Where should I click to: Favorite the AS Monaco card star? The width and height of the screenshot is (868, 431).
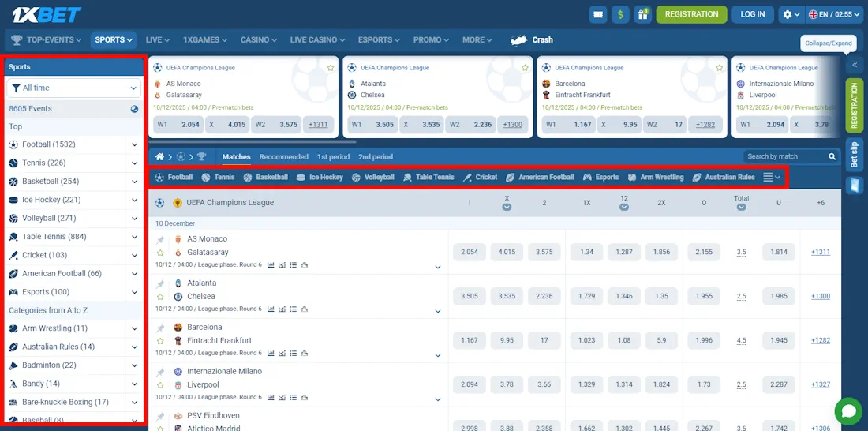(x=331, y=68)
